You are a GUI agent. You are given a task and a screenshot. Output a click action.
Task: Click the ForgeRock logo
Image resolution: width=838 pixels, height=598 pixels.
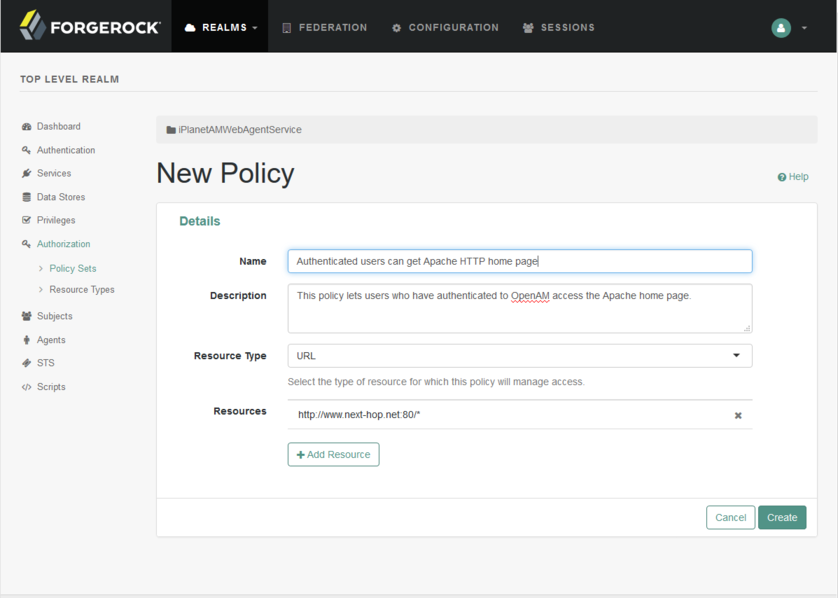tap(88, 26)
